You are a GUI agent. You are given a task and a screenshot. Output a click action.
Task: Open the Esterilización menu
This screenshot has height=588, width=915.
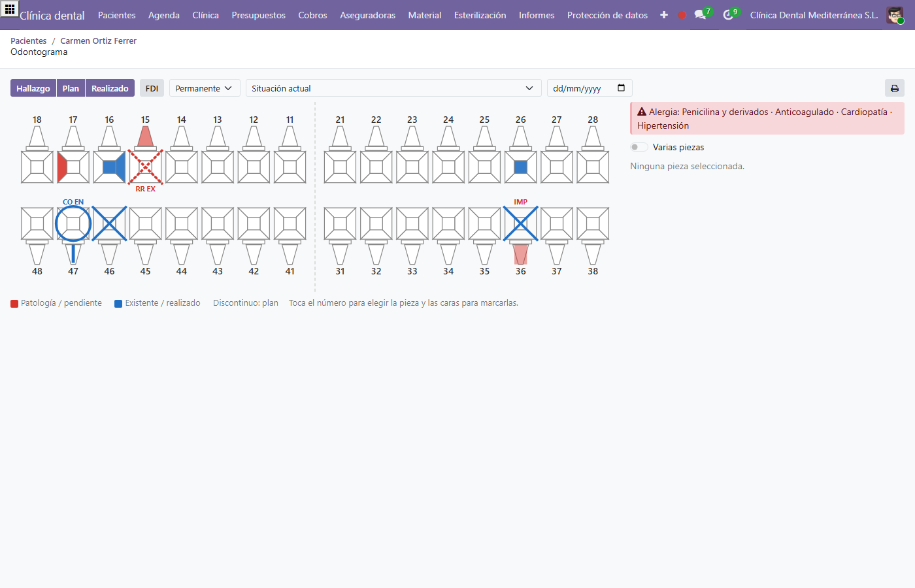tap(480, 15)
